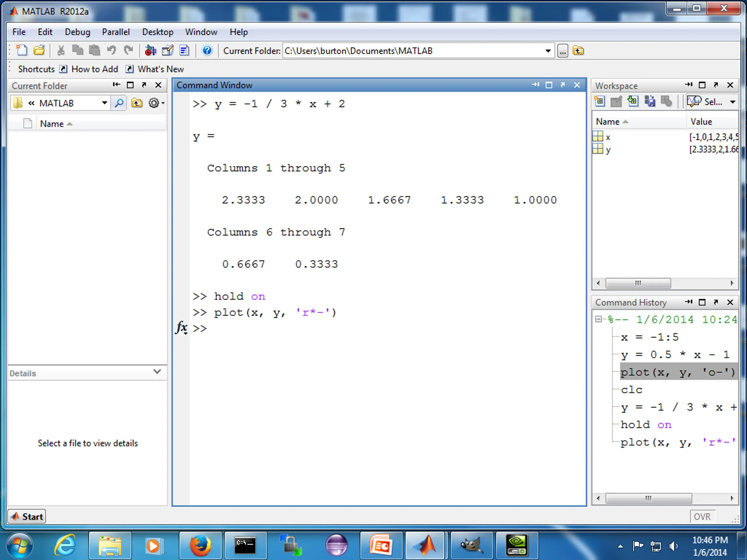Click the Workspace horizontal scrollbar thumb

tap(638, 283)
